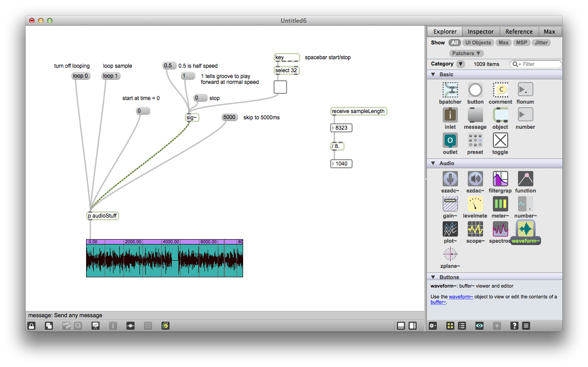Click the bpatcher object icon
588x367 pixels.
coord(450,90)
